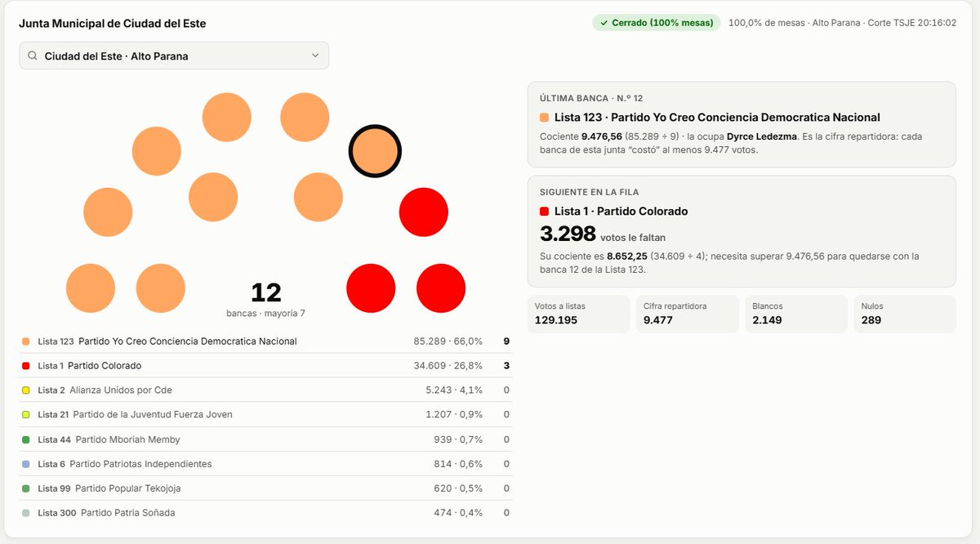Click the 34.609 · 26,8% vote figure
Image resolution: width=980 pixels, height=544 pixels.
[448, 366]
